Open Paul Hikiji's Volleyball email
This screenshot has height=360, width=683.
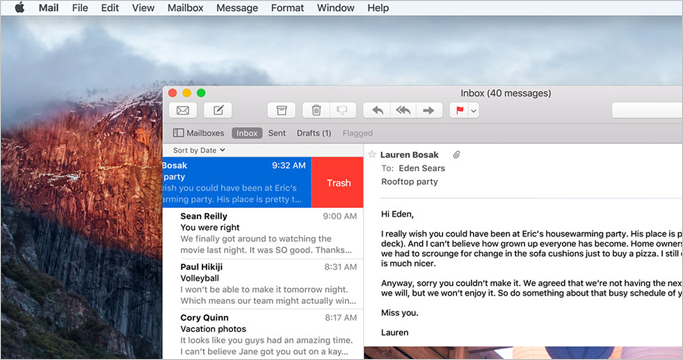263,284
